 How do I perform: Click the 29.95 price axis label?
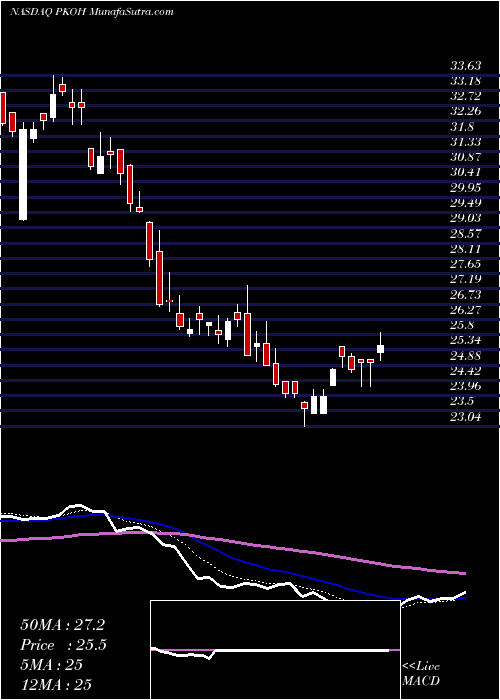[x=466, y=188]
